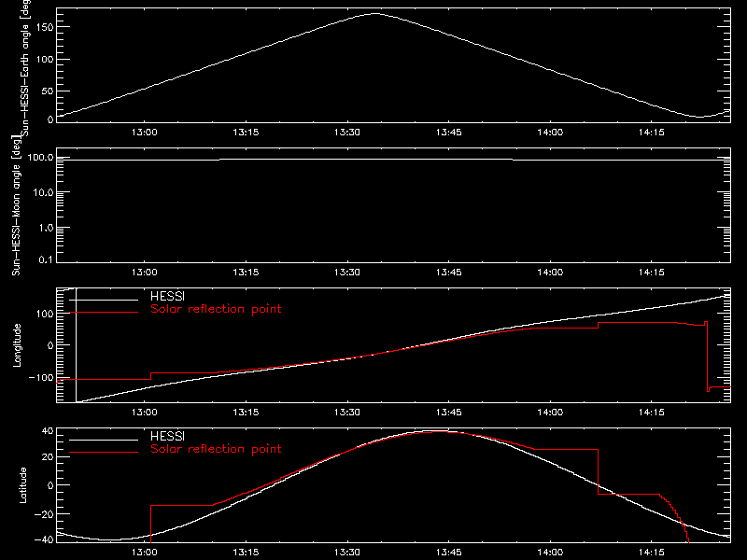Click 14:00 tick under Latitude plot
The width and height of the screenshot is (747, 560).
point(550,553)
